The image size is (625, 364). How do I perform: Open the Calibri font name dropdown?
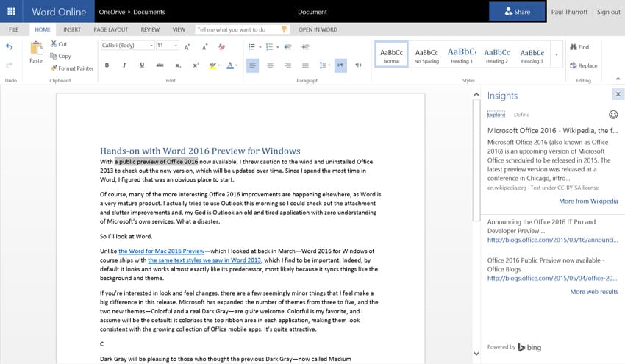(x=151, y=46)
